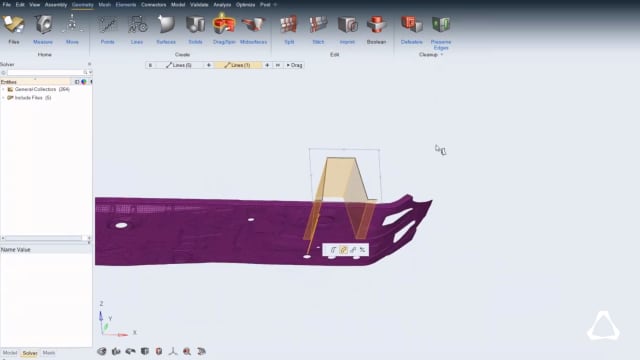Select the Stitch edit tool
This screenshot has height=360, width=640.
[x=318, y=29]
